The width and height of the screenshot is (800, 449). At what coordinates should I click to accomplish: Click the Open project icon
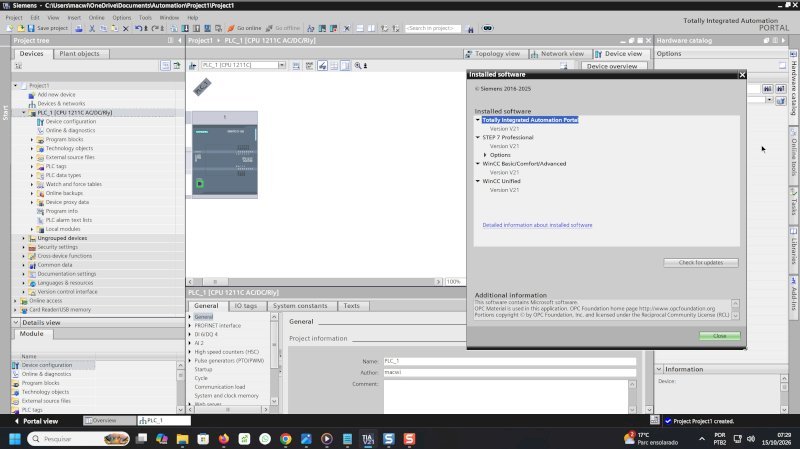(21, 29)
